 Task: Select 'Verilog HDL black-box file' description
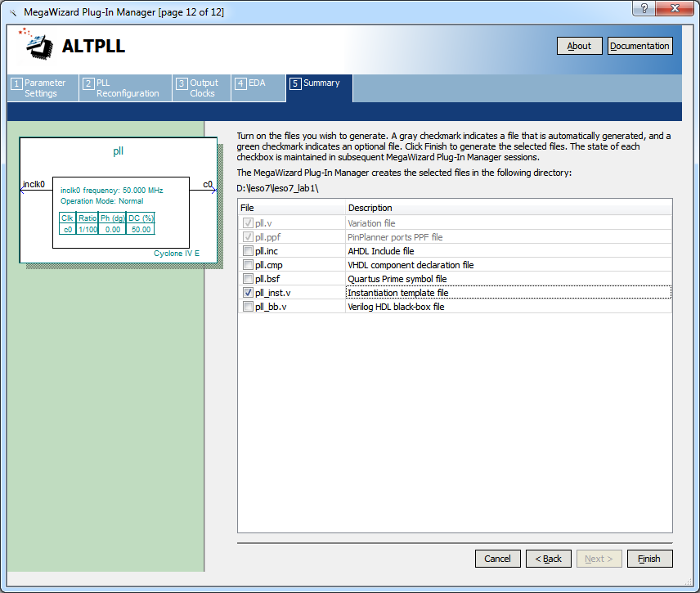[396, 307]
